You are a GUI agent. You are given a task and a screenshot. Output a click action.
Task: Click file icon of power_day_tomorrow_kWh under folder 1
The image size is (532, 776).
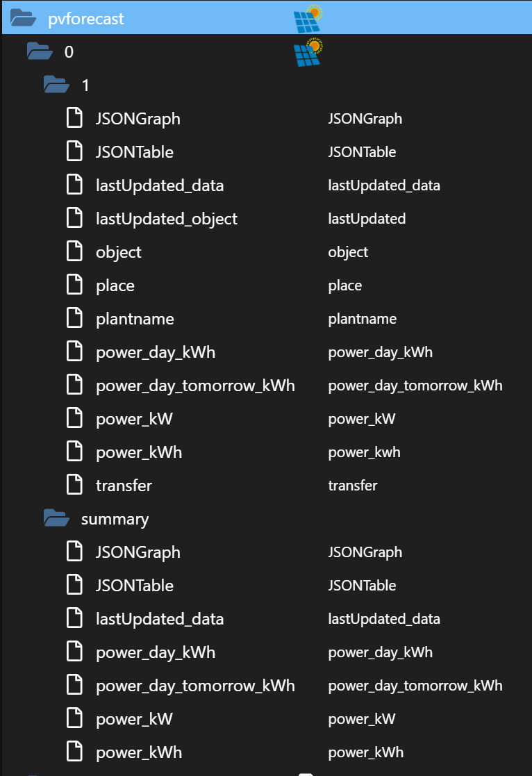point(74,386)
